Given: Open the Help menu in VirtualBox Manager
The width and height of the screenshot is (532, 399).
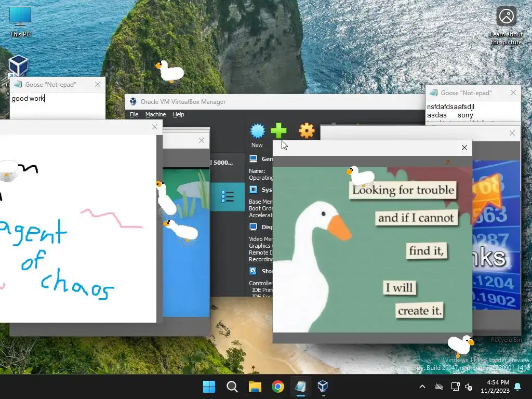Looking at the screenshot, I should pos(179,114).
